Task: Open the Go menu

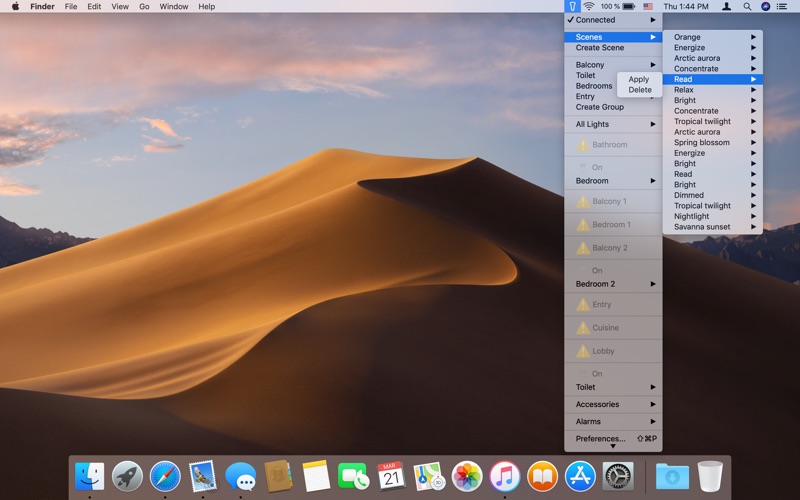Action: pos(144,7)
